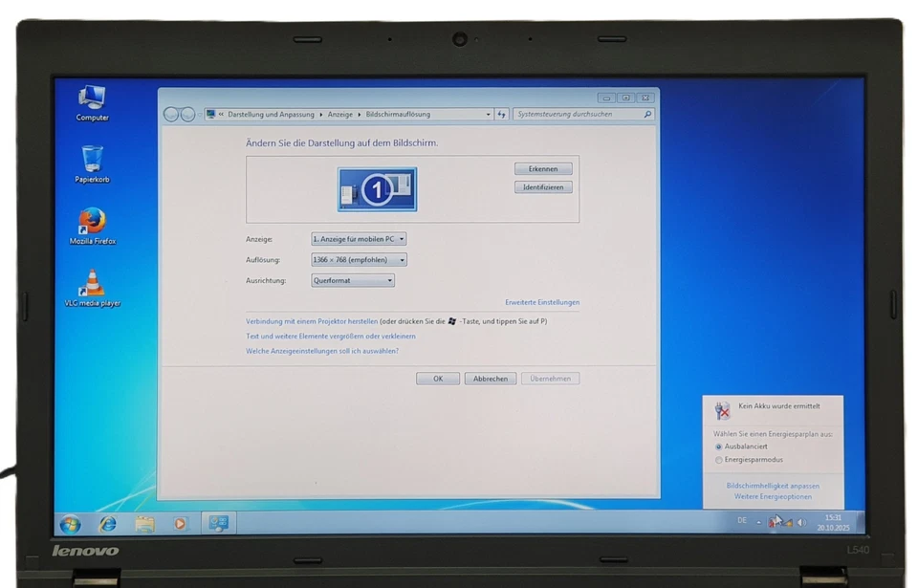Show hidden tray icons arrow
Screen dimensions: 918x588
pyautogui.click(x=758, y=522)
